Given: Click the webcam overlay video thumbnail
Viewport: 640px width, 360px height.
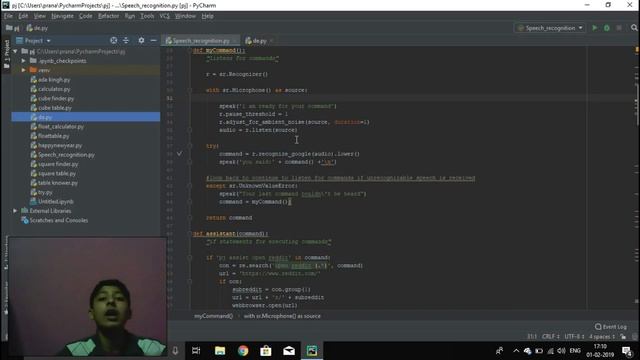Looking at the screenshot, I should [87, 297].
